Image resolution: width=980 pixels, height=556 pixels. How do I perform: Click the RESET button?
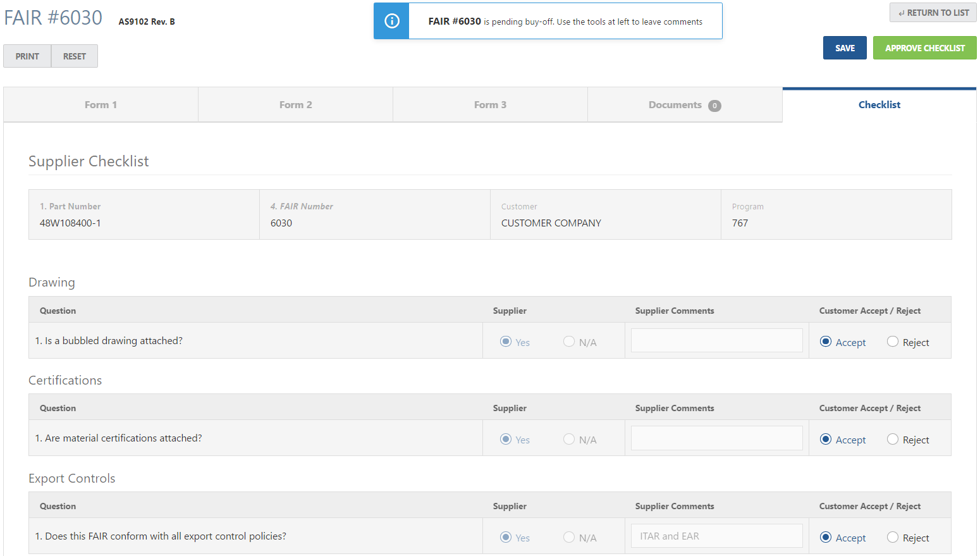pos(75,56)
